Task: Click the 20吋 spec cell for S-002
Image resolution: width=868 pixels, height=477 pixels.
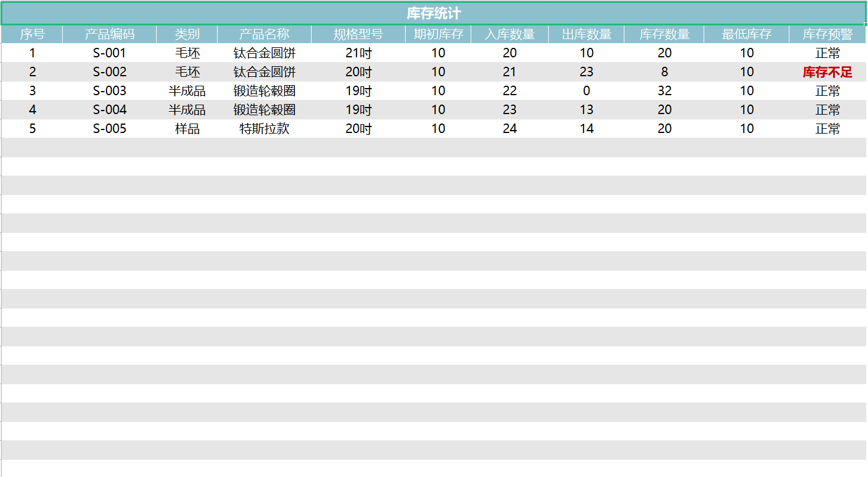Action: 358,72
